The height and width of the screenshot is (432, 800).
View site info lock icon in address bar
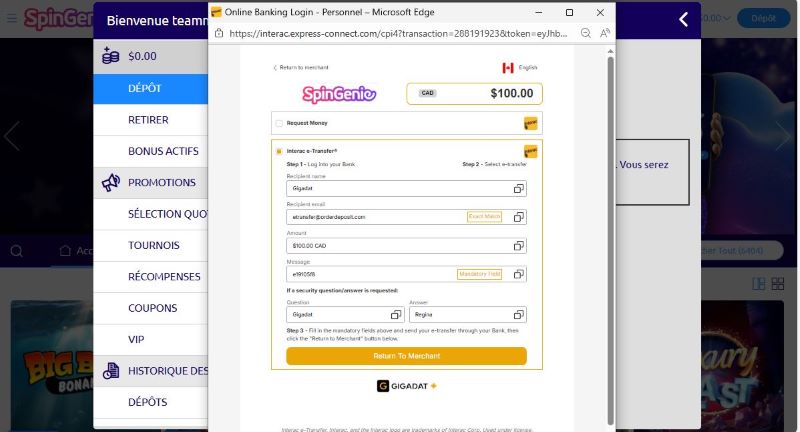(219, 33)
